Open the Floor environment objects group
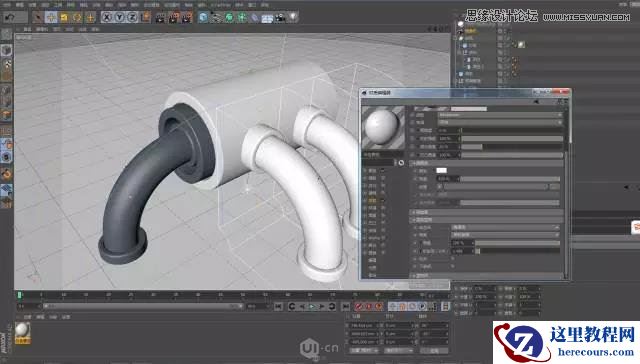 pos(267,18)
